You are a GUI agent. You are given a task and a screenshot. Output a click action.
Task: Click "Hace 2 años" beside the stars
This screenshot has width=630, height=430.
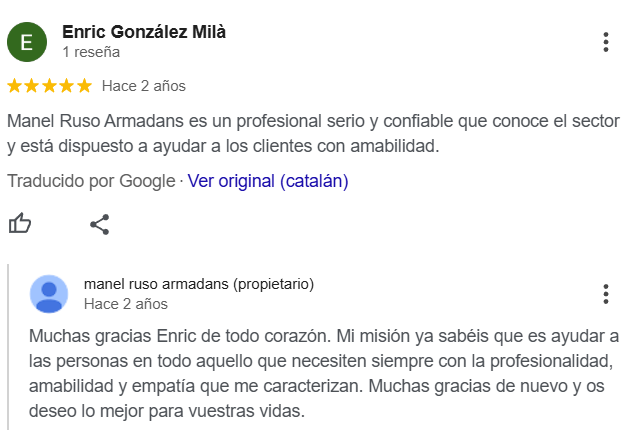pos(143,86)
